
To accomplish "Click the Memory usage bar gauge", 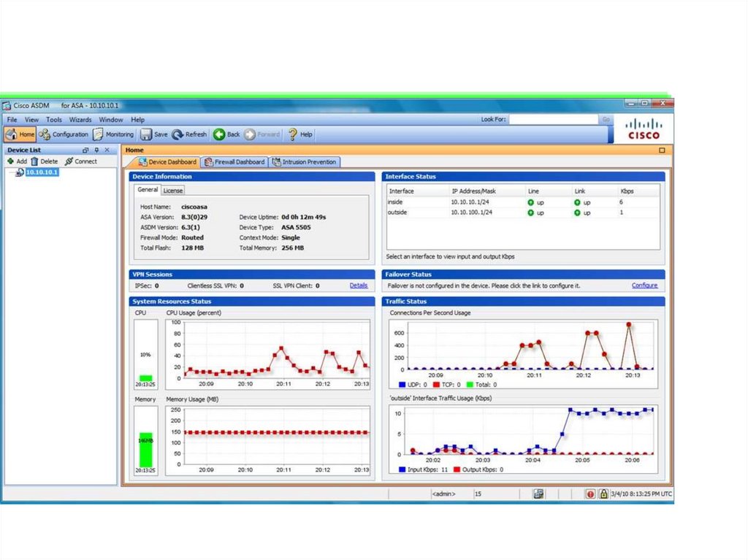I will pos(145,440).
